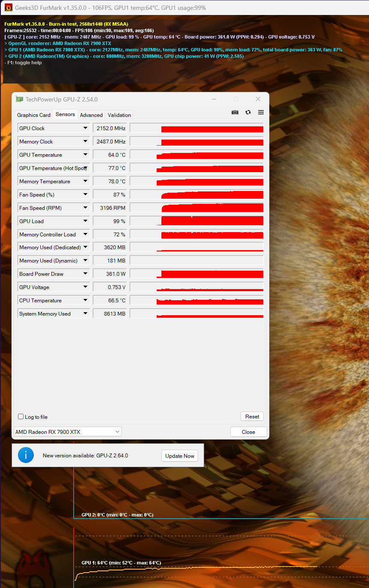The height and width of the screenshot is (588, 369).
Task: Click the Memory Clock value 2487.0 MHz
Action: pos(110,141)
